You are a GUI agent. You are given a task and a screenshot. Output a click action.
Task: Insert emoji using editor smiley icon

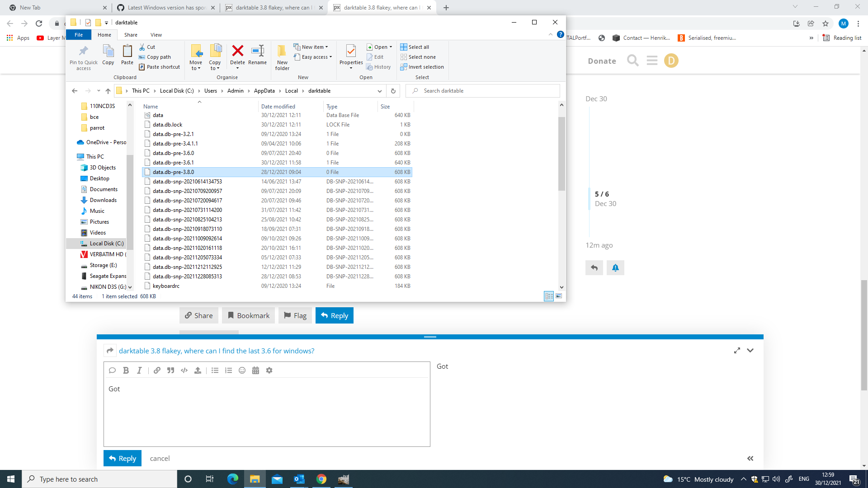click(242, 371)
